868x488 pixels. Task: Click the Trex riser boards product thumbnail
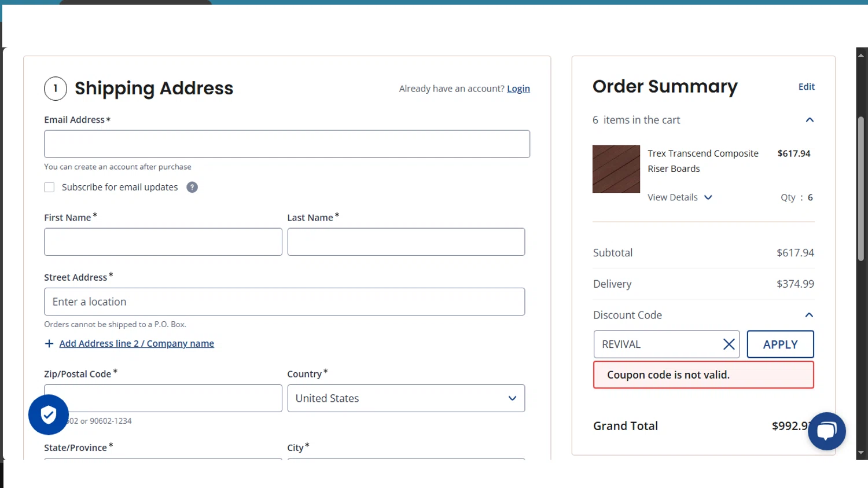[x=616, y=169]
